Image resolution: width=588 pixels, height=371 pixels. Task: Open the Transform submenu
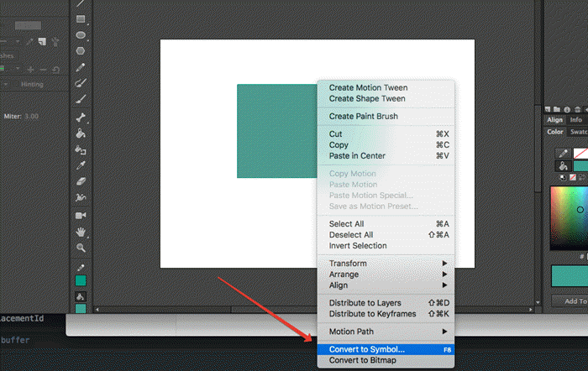coord(348,264)
